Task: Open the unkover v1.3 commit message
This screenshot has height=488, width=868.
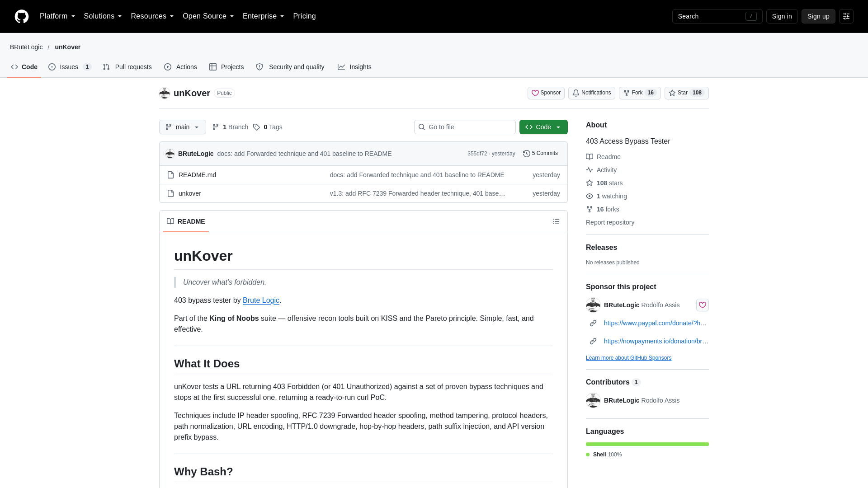Action: 417,193
